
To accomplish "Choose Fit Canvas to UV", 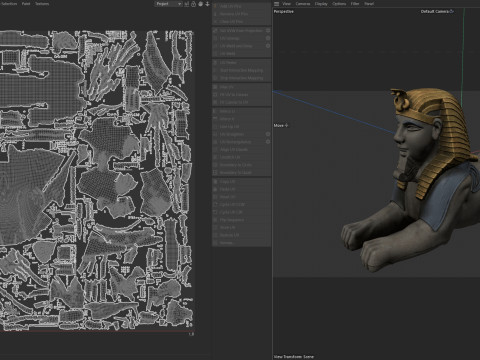I will (x=242, y=102).
